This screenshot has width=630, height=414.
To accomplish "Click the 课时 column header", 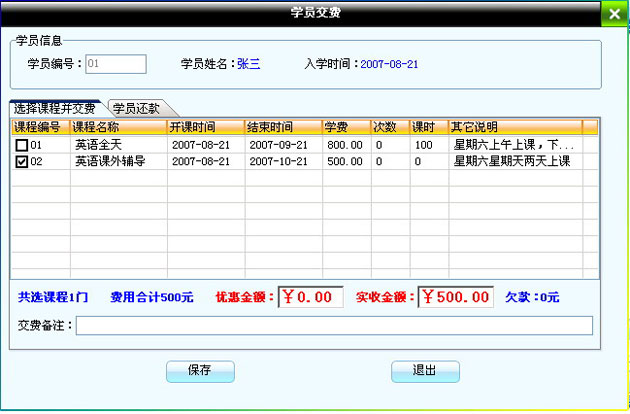I will click(429, 127).
